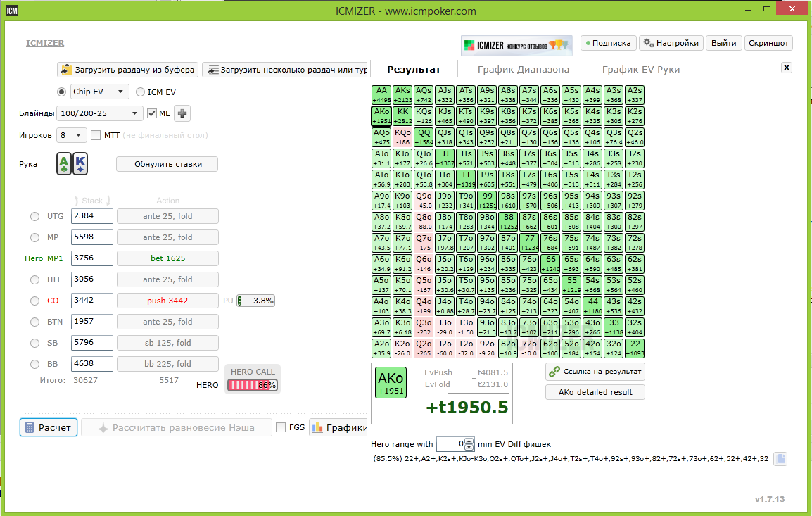Select the BTN player radio button

tap(34, 322)
